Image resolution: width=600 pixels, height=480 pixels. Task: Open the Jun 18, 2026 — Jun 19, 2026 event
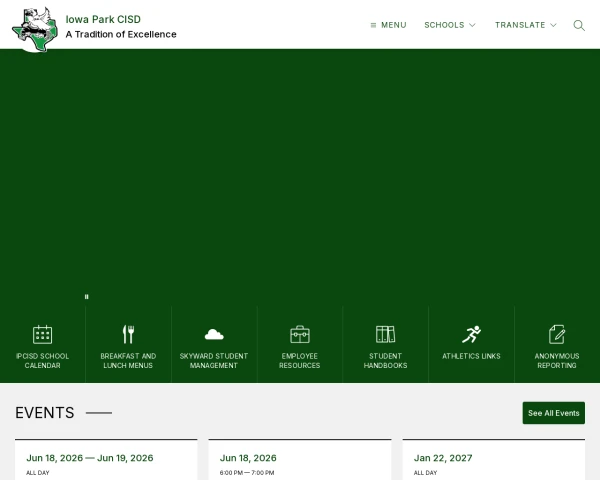tap(90, 458)
